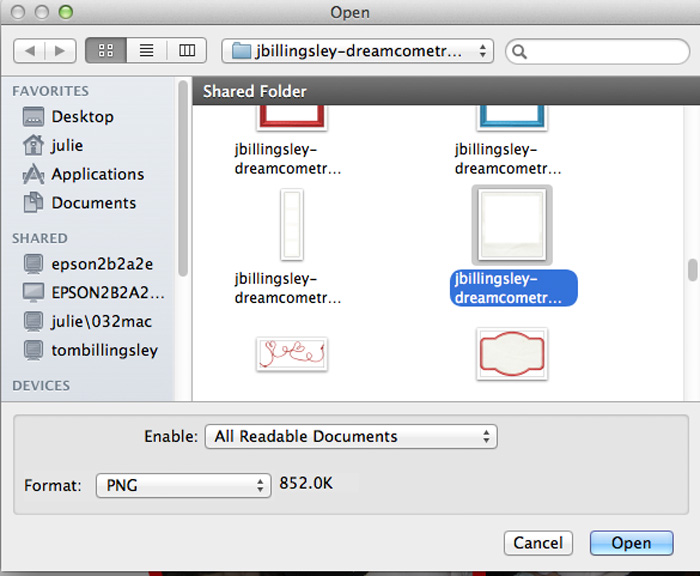The width and height of the screenshot is (700, 576).
Task: Click the FAVORITES section header
Action: [50, 91]
